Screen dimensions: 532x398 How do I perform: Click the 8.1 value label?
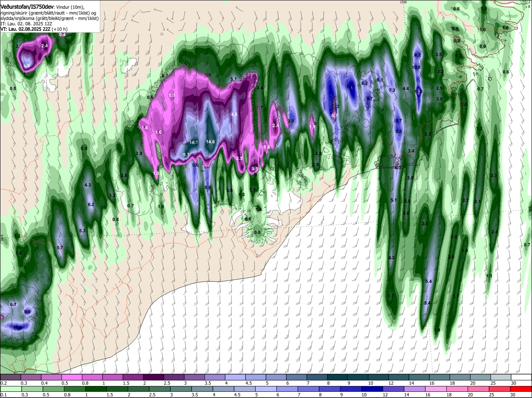(379, 80)
